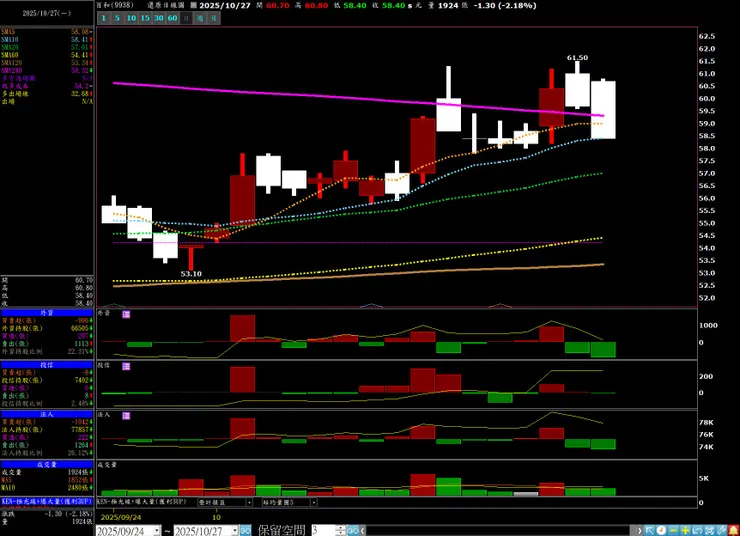Switch chart to 60-minute period

pyautogui.click(x=173, y=18)
